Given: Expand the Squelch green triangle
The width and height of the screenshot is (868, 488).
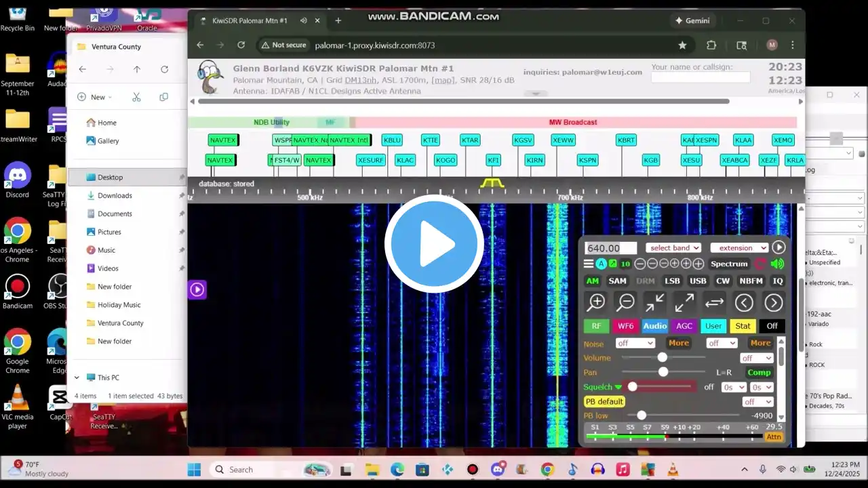Looking at the screenshot, I should coord(618,387).
